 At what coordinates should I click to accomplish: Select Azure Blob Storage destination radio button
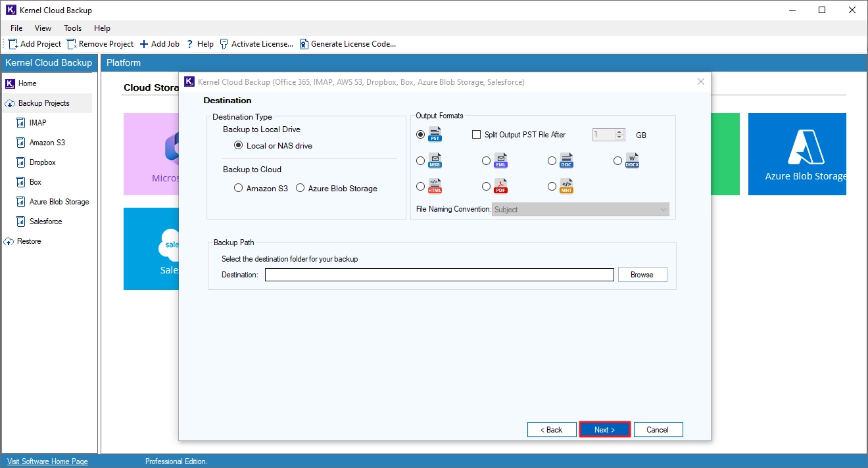(x=301, y=188)
